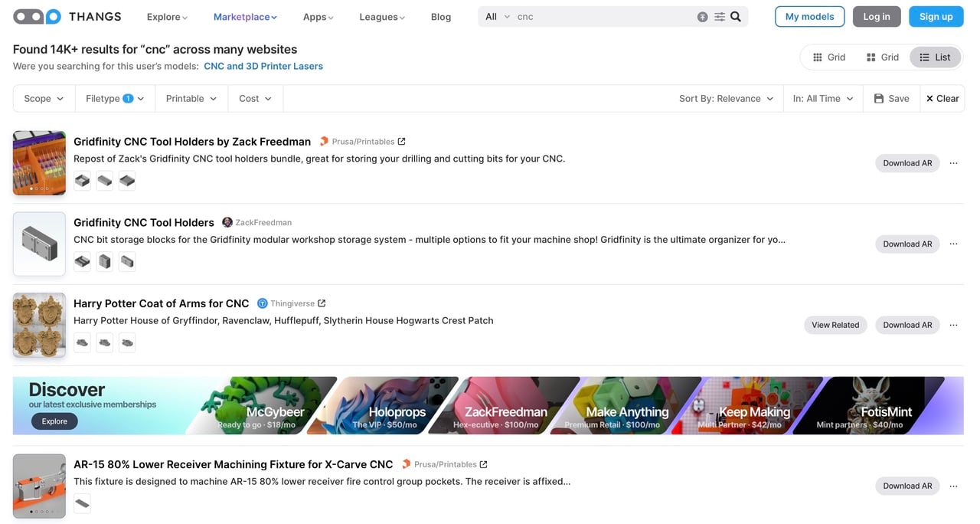Viewport: 980px width, 524px height.
Task: Click the first model variant icon under Gridfinity by Zack Freedman
Action: pos(82,180)
